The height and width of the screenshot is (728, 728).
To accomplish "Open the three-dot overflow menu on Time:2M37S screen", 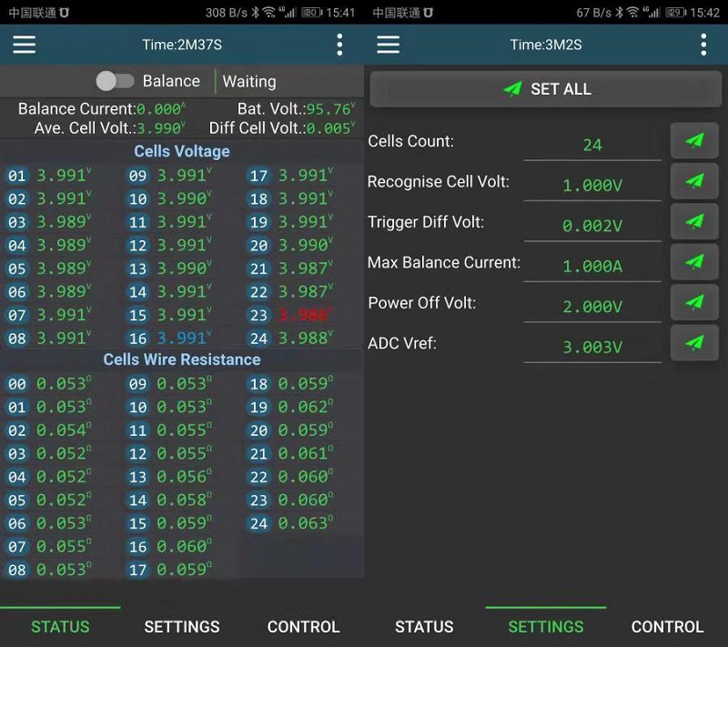I will coord(339,45).
